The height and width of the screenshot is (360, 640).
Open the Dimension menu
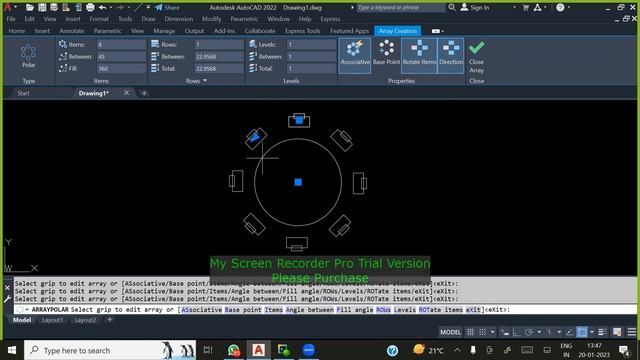click(179, 19)
